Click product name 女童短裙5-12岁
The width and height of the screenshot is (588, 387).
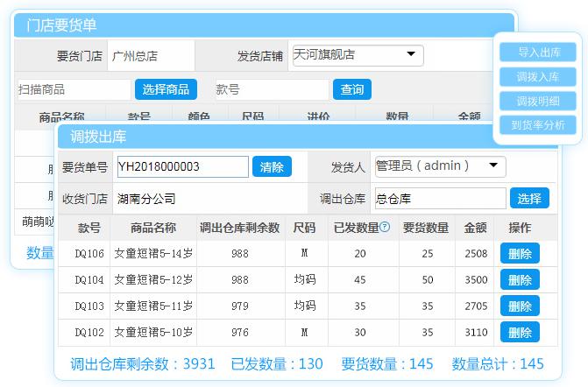pos(153,280)
